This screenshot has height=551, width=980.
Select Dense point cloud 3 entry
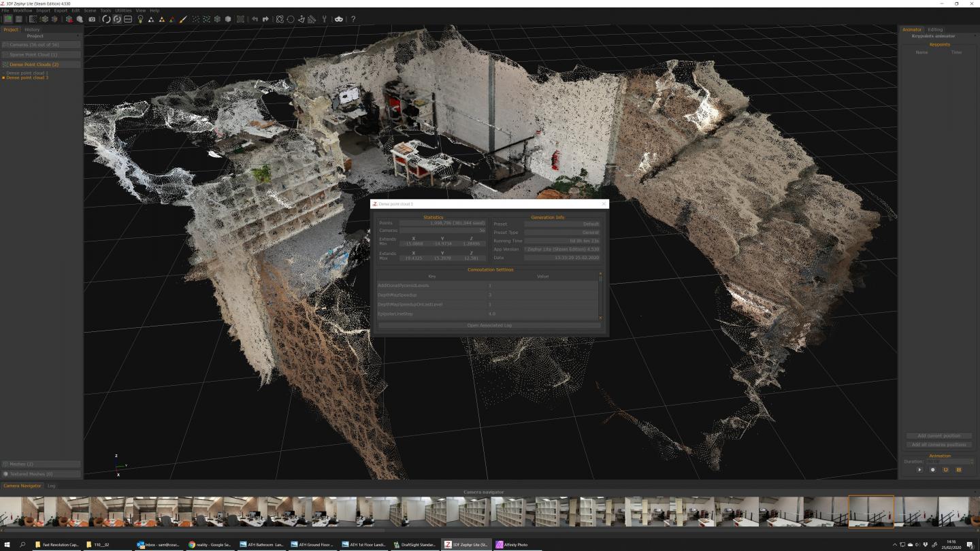pos(27,78)
